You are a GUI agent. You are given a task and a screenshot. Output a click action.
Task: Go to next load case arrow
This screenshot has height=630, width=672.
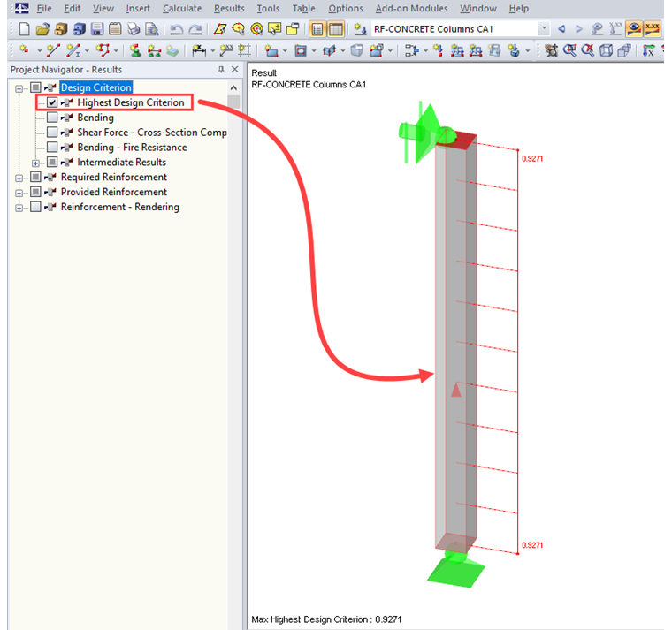pyautogui.click(x=579, y=29)
